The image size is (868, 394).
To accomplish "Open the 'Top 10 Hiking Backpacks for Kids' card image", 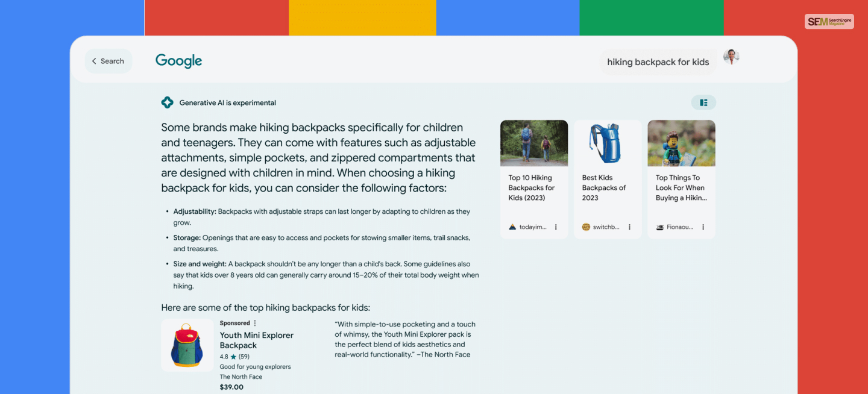I will (x=534, y=143).
